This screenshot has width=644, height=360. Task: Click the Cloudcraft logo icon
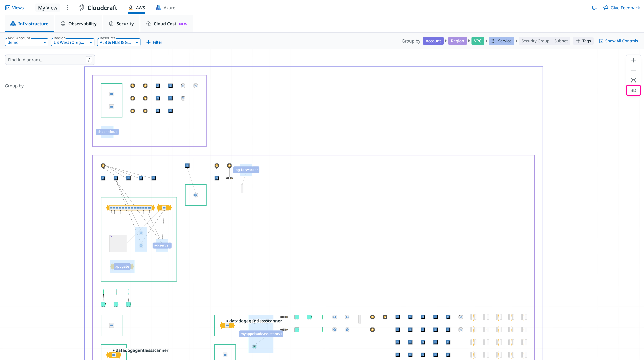pos(81,8)
